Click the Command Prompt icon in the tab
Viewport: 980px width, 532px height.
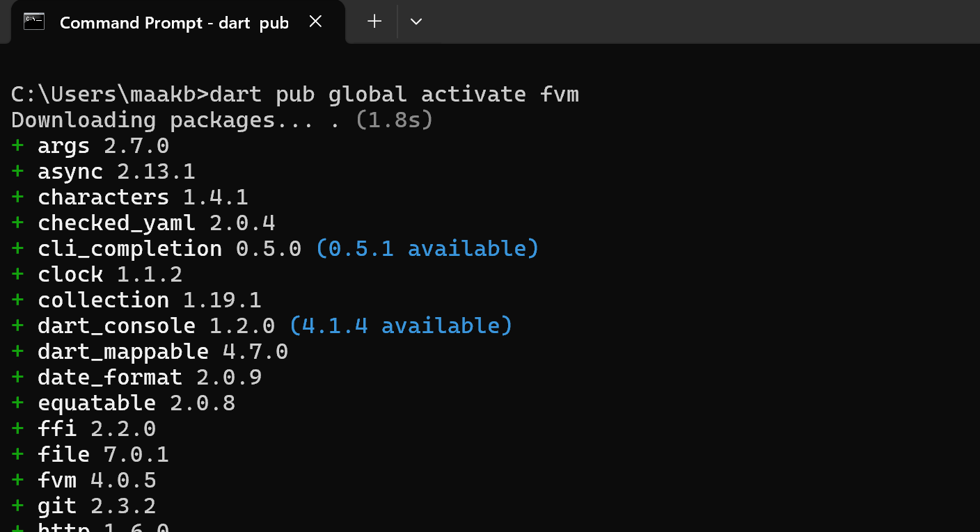coord(34,22)
